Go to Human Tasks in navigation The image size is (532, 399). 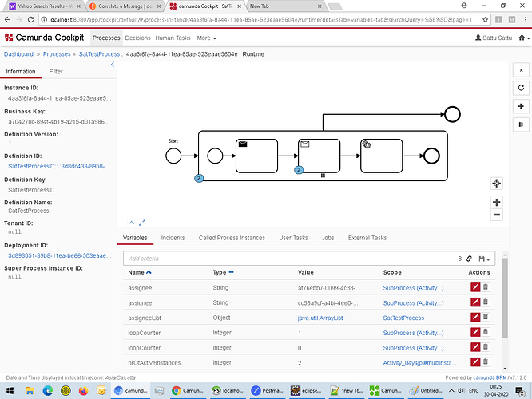click(173, 38)
